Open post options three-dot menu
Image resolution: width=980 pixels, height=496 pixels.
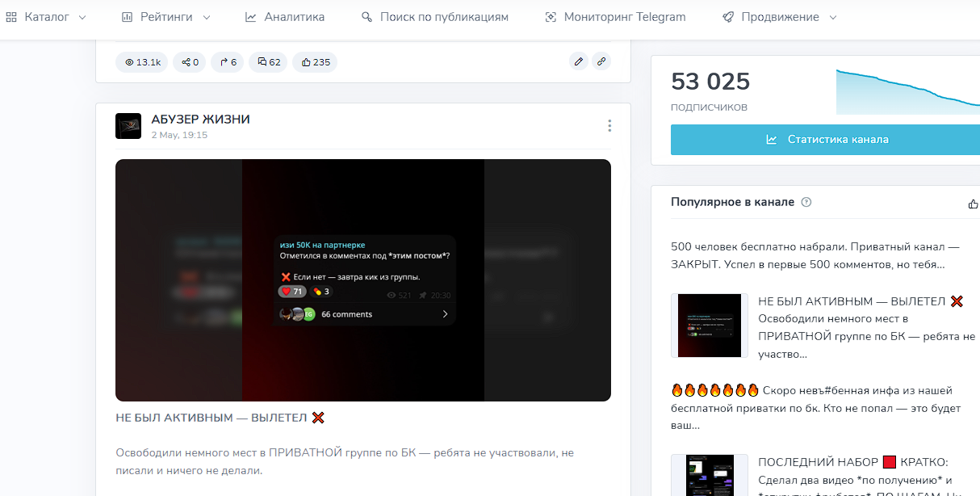click(x=609, y=126)
